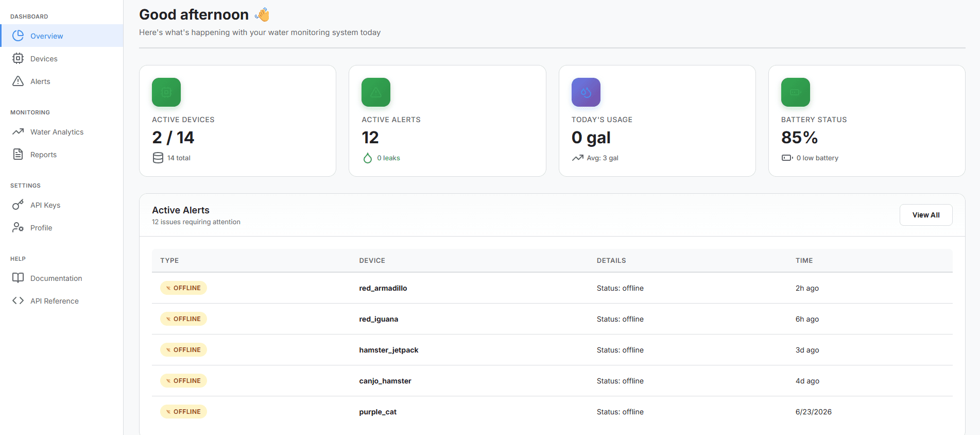
Task: Click the trend icon beside Avg: 3 gal
Action: (578, 158)
